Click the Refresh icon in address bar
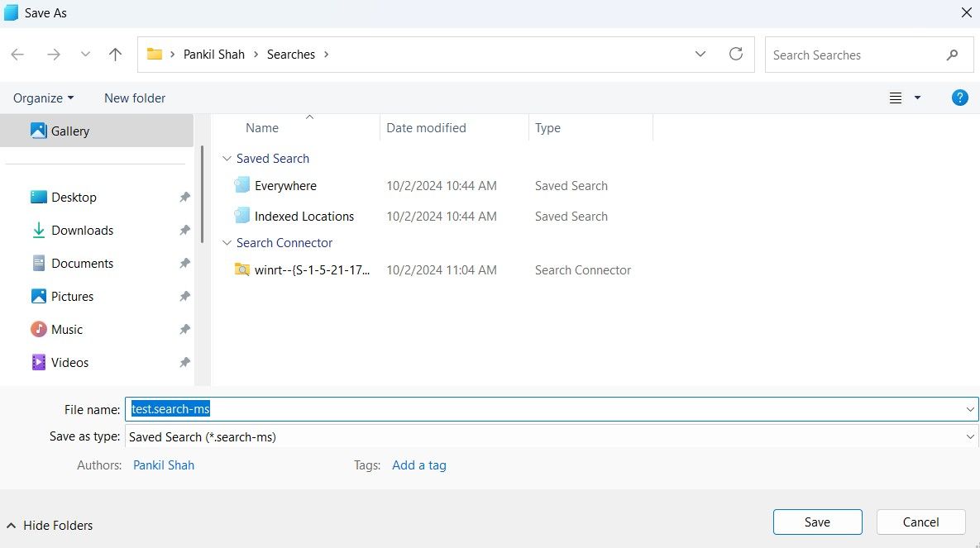980x548 pixels. pyautogui.click(x=735, y=55)
